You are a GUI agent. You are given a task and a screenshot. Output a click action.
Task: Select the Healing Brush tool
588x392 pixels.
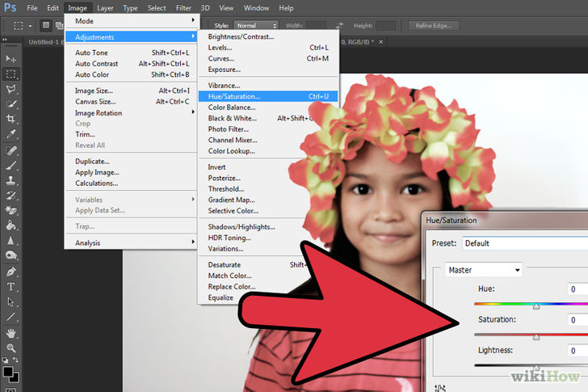[x=10, y=150]
